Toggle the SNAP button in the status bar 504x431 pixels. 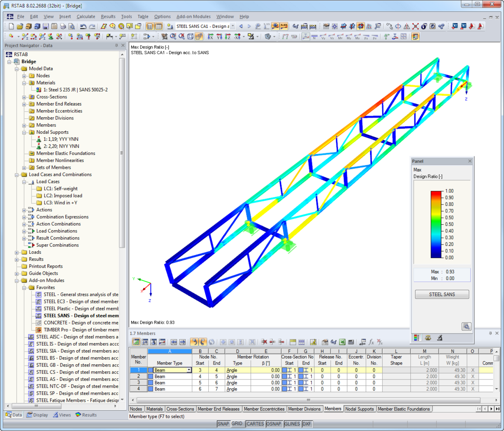(x=223, y=424)
